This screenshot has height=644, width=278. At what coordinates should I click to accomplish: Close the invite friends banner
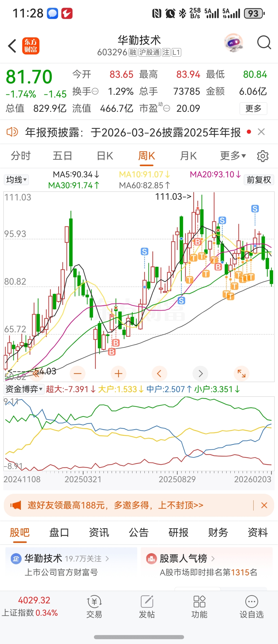pos(264,505)
